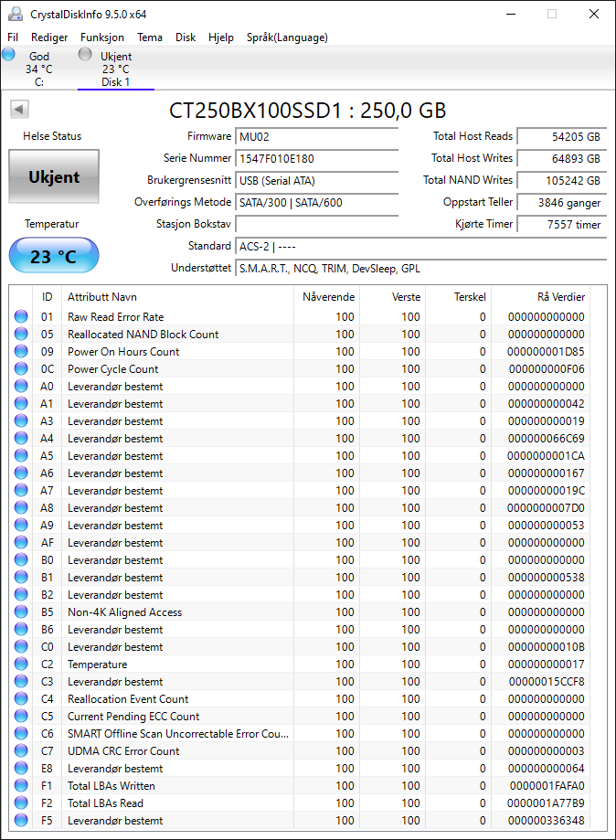Click the status orb for Total LBAs Written
This screenshot has height=840, width=616.
click(x=21, y=785)
